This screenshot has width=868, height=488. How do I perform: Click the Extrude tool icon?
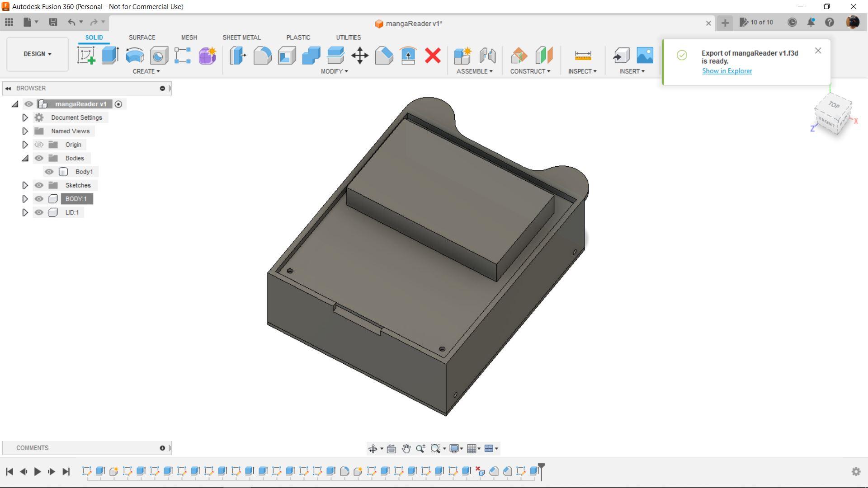point(110,56)
